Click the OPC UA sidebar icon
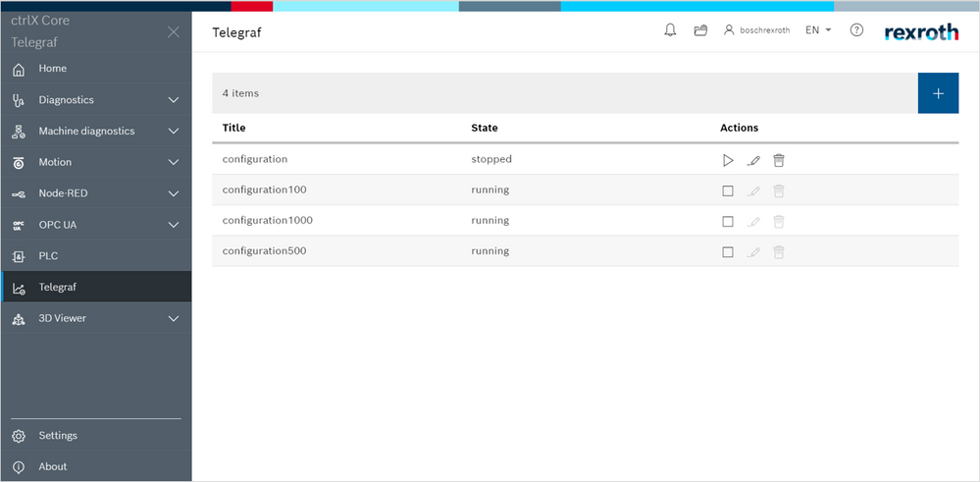980x482 pixels. pos(19,225)
